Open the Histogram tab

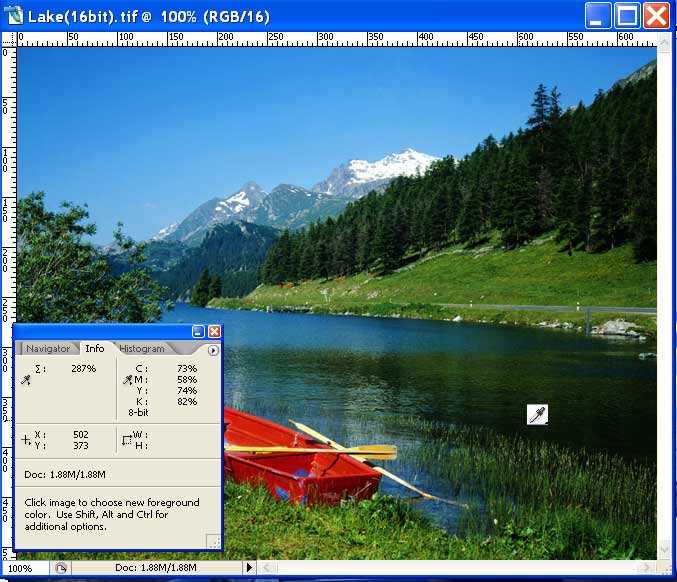pos(142,349)
